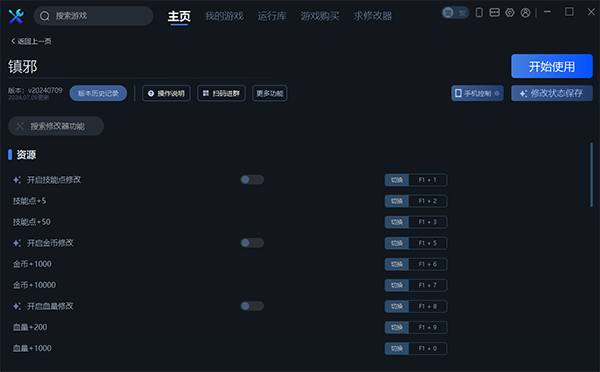Click the magnifier icon in game search
The width and height of the screenshot is (600, 372).
coord(45,16)
